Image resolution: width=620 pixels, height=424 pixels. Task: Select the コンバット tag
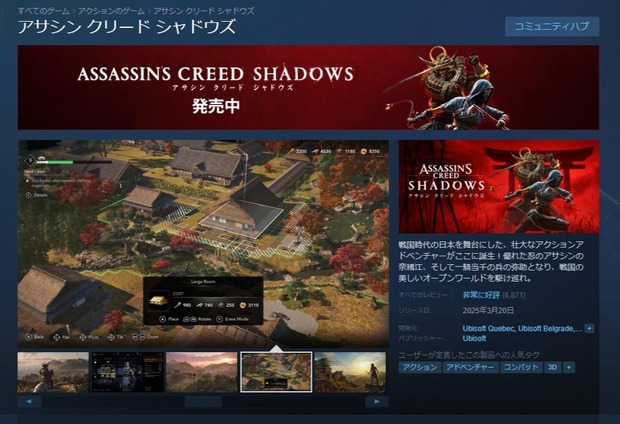[521, 367]
